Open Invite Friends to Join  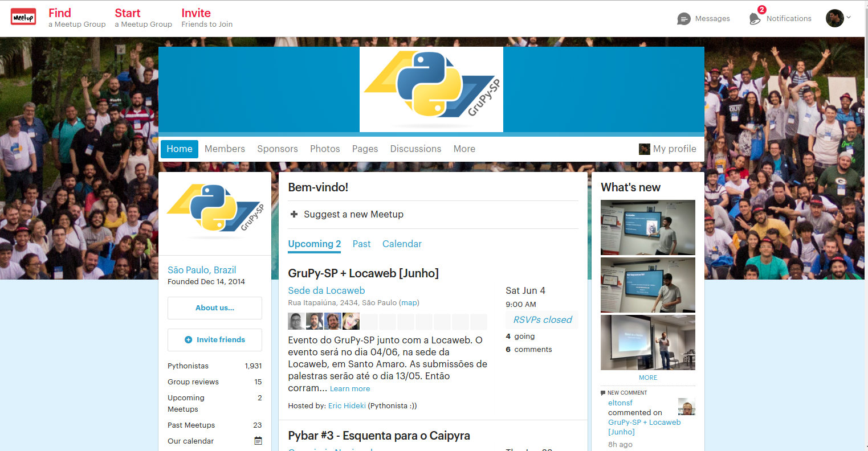click(207, 18)
